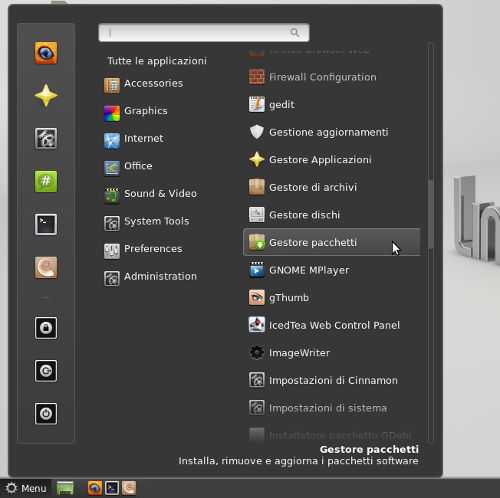Click the Logout button in sidebar
The width and height of the screenshot is (500, 498).
[46, 371]
